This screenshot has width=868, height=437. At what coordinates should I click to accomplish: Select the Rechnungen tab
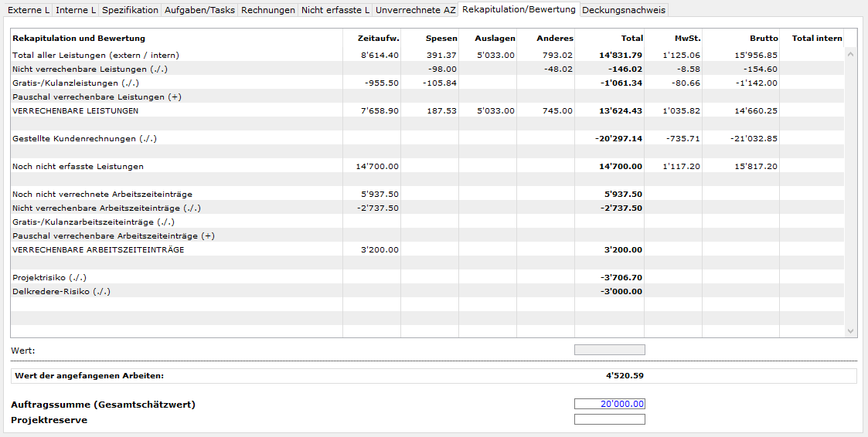click(x=267, y=10)
